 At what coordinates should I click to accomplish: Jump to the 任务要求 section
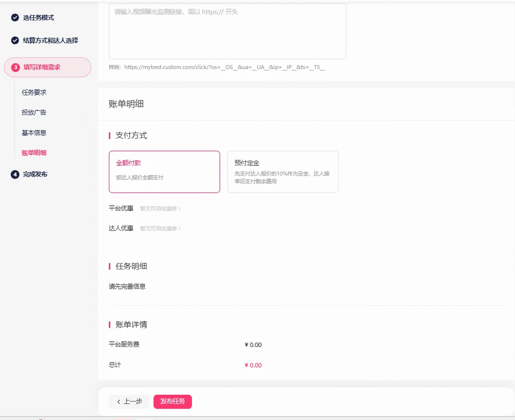[34, 92]
